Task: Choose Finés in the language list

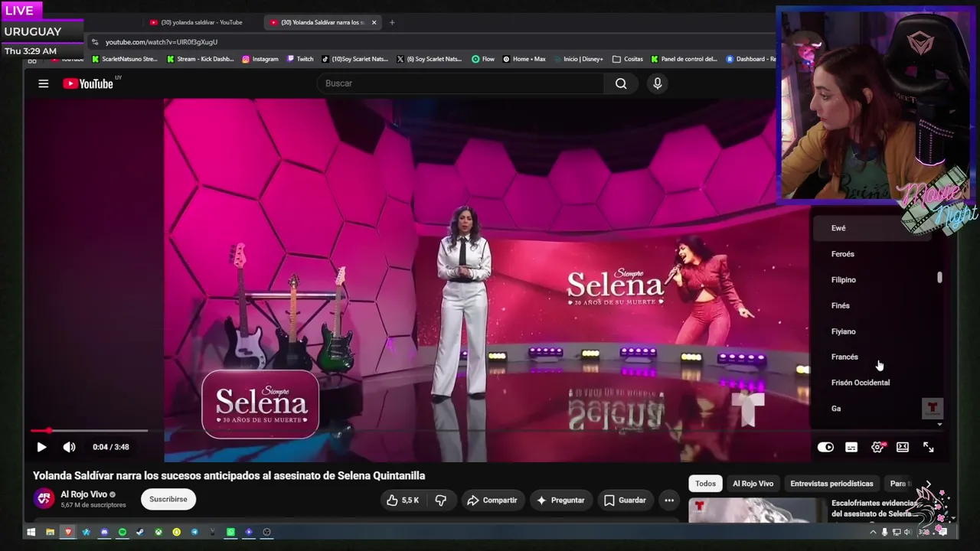Action: click(x=873, y=305)
